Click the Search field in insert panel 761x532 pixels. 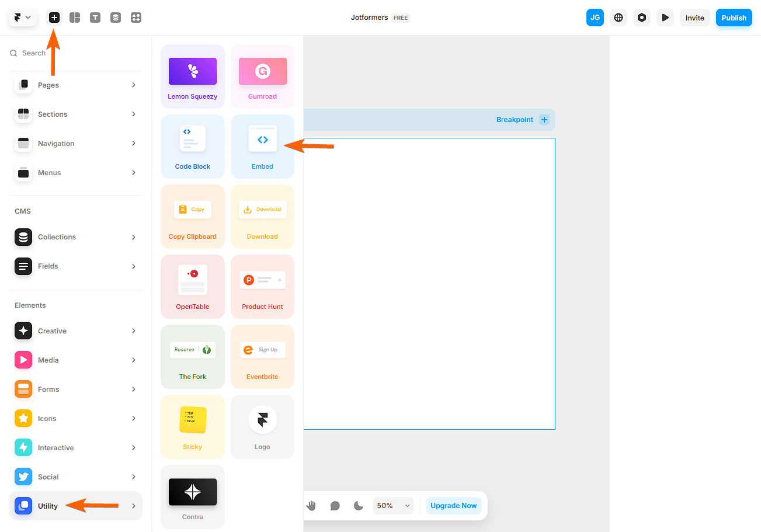75,53
